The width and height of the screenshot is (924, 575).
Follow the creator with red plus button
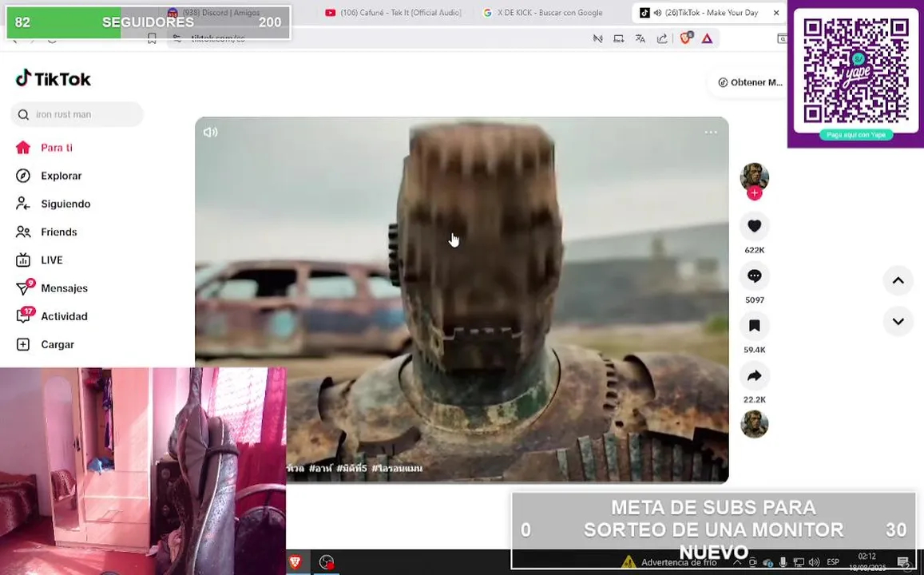754,193
